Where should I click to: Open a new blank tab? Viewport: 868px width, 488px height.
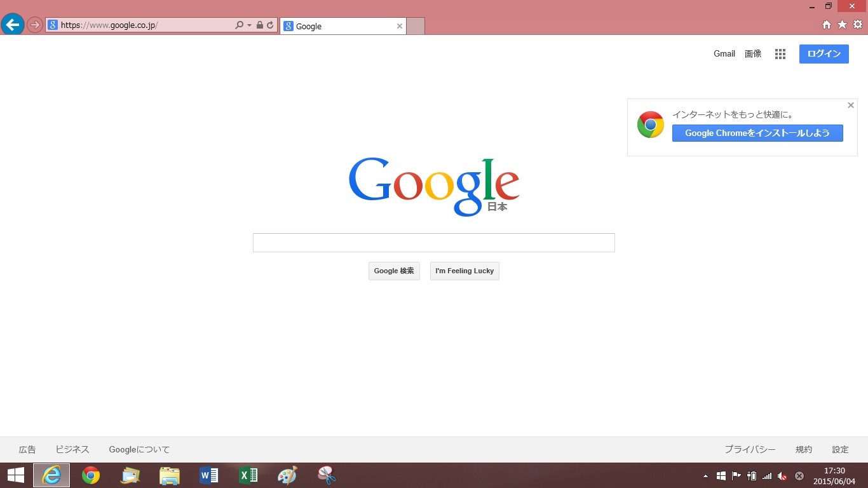click(x=415, y=26)
